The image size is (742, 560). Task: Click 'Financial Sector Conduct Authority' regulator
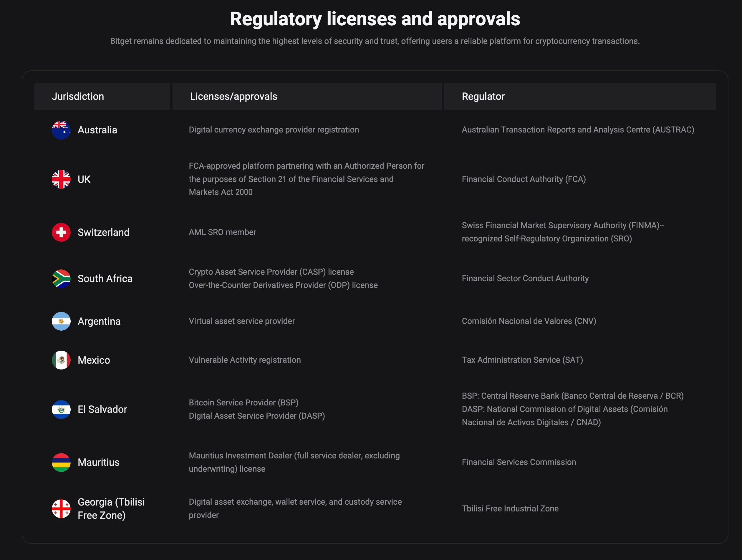pos(525,279)
